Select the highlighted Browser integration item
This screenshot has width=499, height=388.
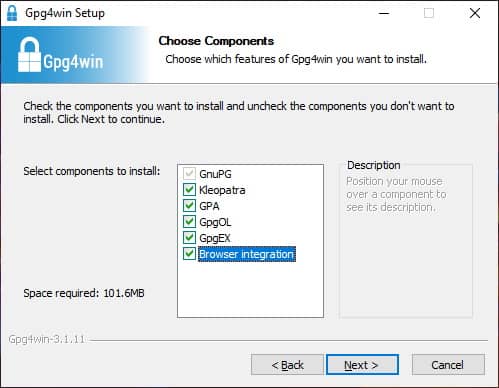pyautogui.click(x=247, y=254)
